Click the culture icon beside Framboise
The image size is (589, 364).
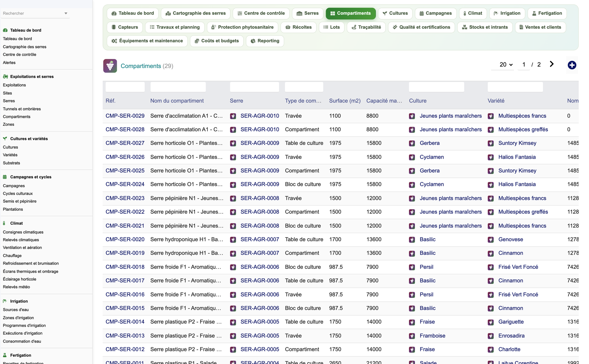(x=412, y=336)
